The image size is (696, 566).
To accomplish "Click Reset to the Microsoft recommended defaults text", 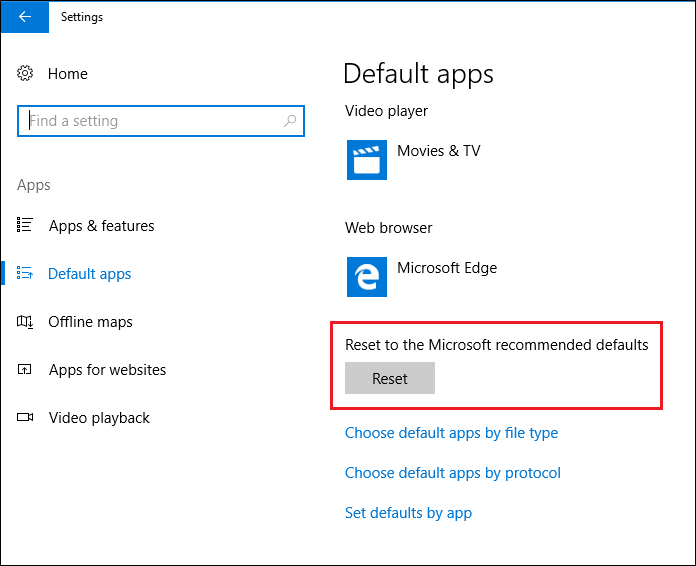I will [x=497, y=345].
